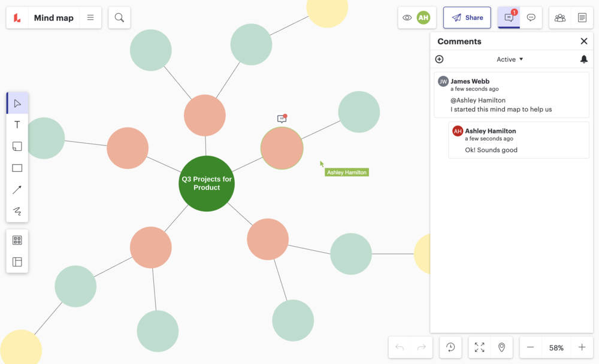
Task: Open the hamburger menu beside Mind map
Action: [90, 18]
